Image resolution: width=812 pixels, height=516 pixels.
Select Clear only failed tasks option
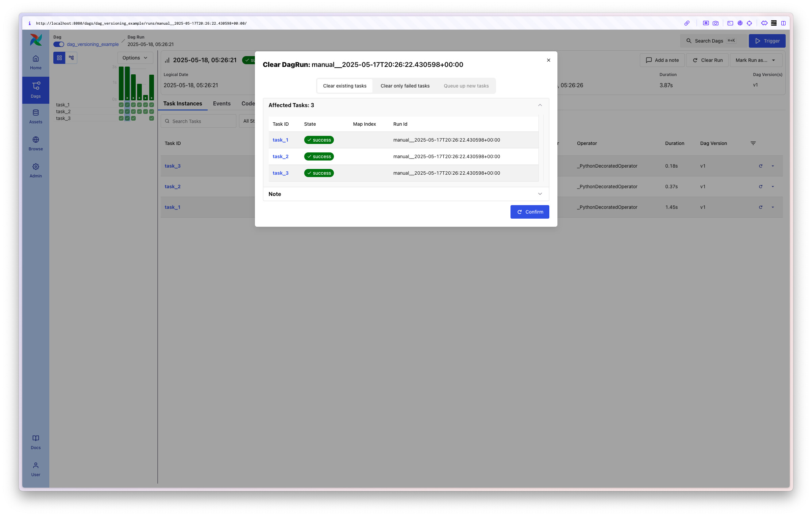(405, 86)
